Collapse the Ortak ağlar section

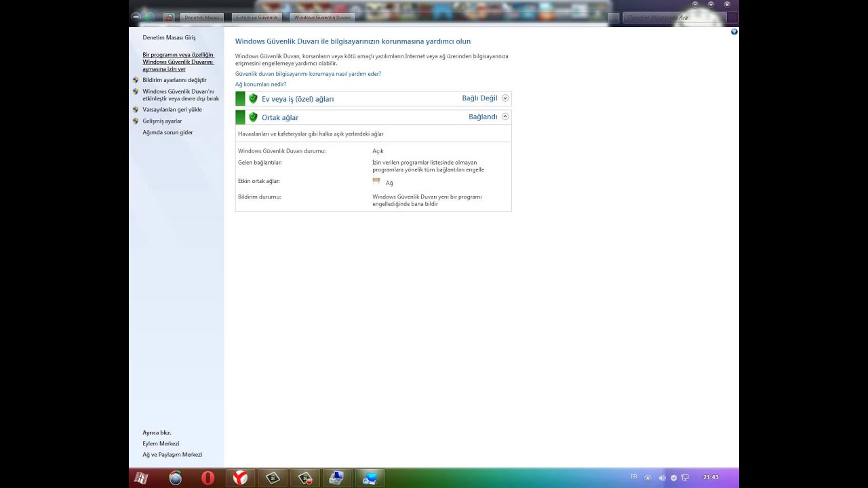click(x=505, y=117)
